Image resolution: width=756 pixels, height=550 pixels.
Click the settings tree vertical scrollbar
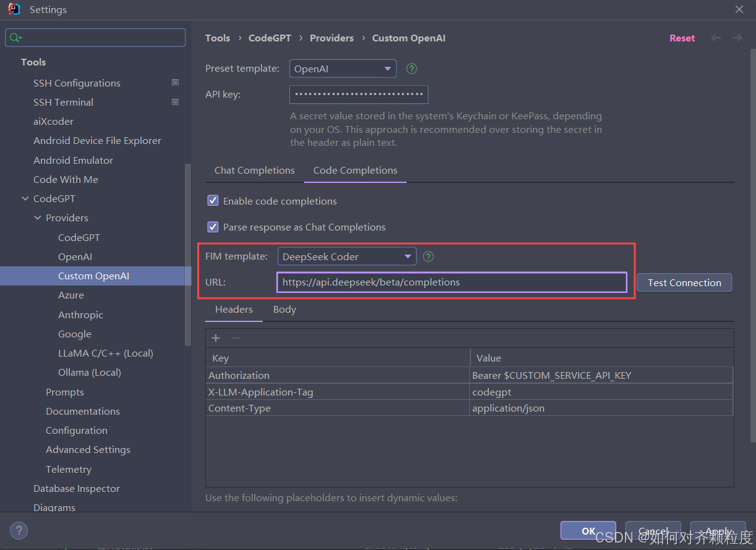(188, 255)
